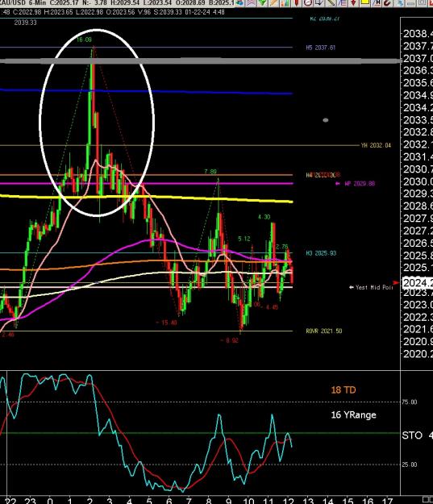Click the green down-arrow toolbar icon
Image resolution: width=433 pixels, height=504 pixels.
coord(263,3)
